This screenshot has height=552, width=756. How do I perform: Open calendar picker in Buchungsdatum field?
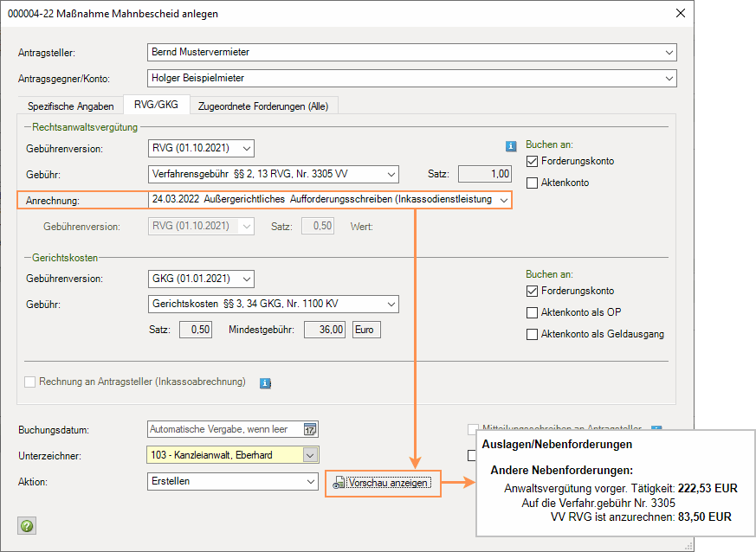click(310, 429)
